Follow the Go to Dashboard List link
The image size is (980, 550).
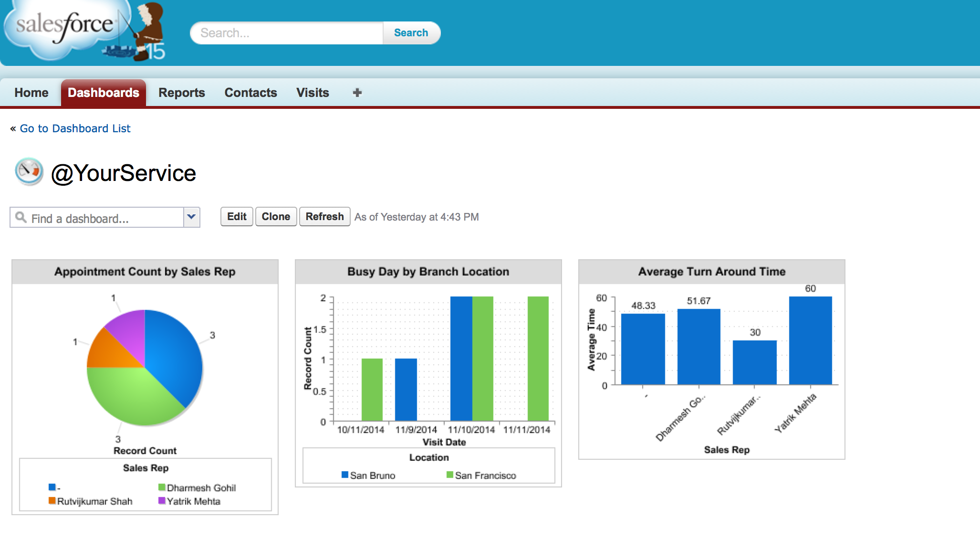[x=75, y=128]
